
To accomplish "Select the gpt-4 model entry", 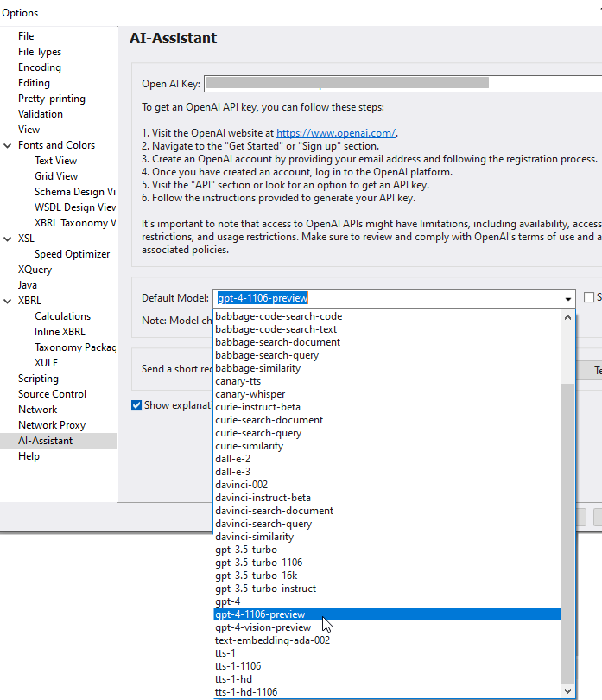I will 227,601.
